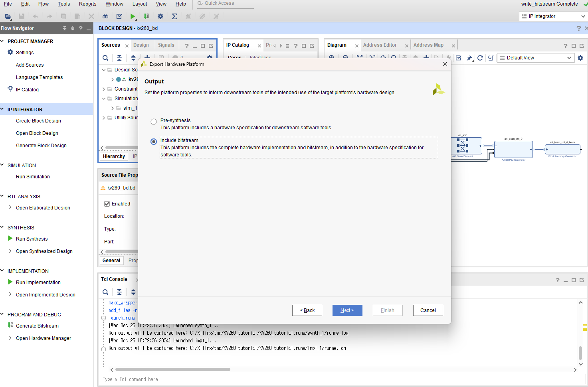
Task: Click collapse all icon in Tcl Console
Action: coord(119,292)
